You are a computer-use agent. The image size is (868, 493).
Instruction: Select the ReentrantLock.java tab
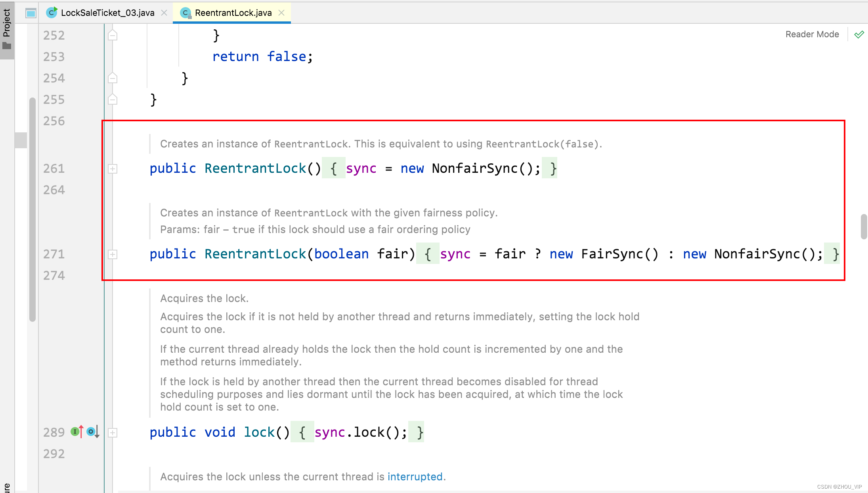pos(233,13)
